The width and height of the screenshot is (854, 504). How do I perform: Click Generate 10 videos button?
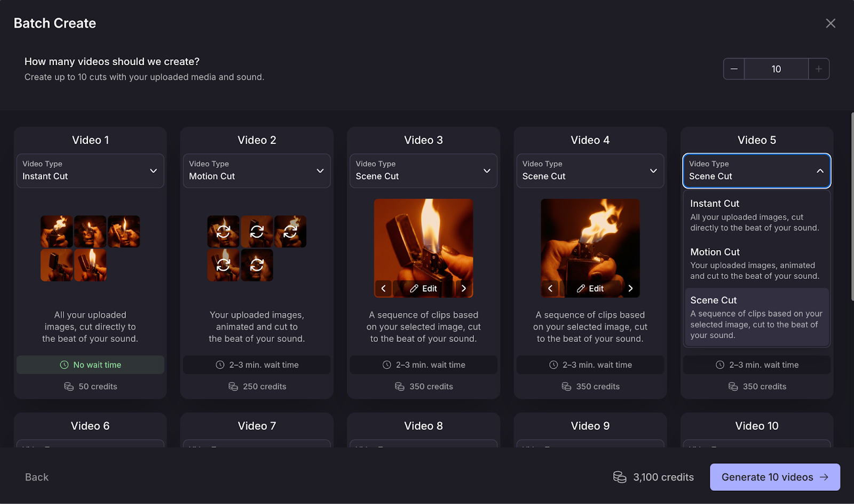pos(775,477)
